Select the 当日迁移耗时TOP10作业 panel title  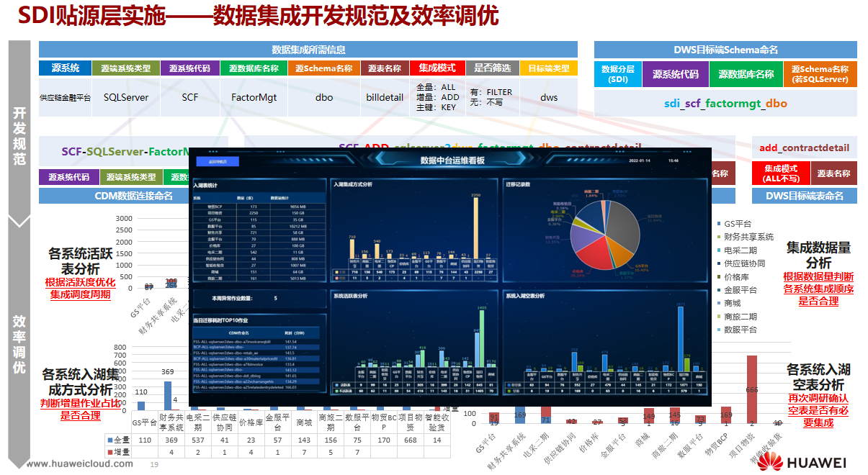(x=220, y=320)
